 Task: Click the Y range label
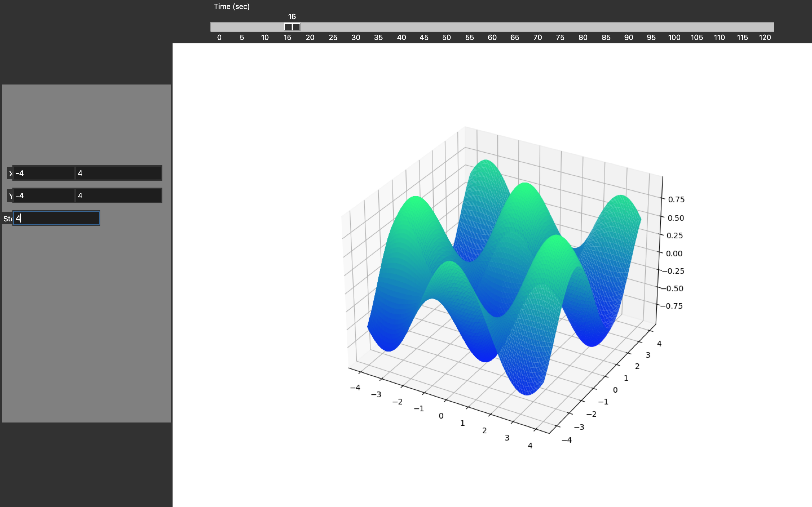click(x=10, y=196)
